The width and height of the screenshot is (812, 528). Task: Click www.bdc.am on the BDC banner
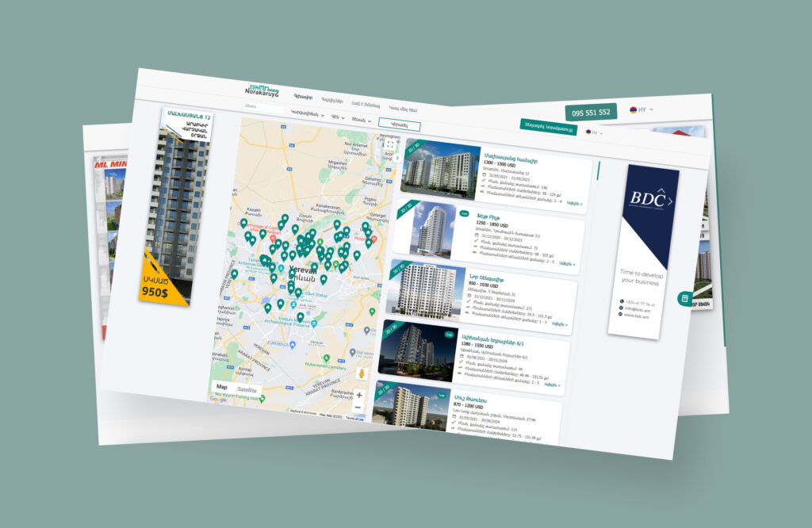pyautogui.click(x=637, y=315)
